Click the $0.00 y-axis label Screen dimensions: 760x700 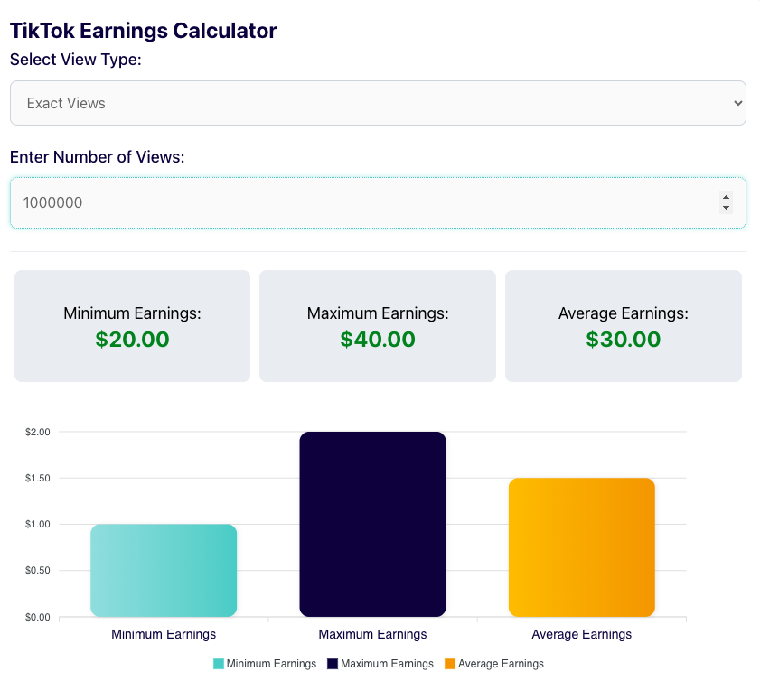pyautogui.click(x=38, y=617)
